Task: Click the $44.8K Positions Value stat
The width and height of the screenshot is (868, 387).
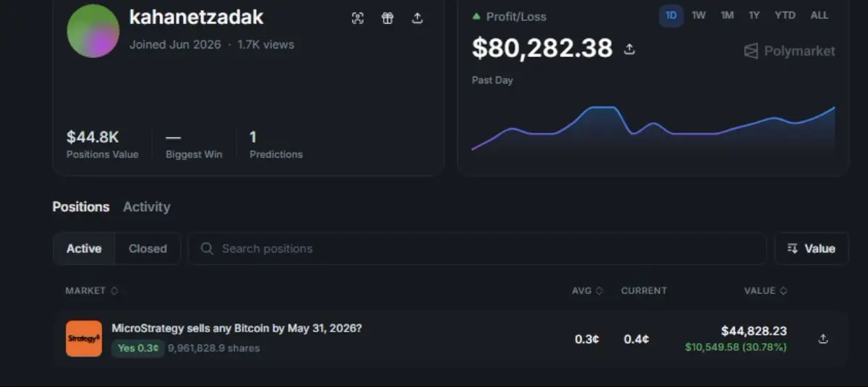Action: tap(102, 144)
